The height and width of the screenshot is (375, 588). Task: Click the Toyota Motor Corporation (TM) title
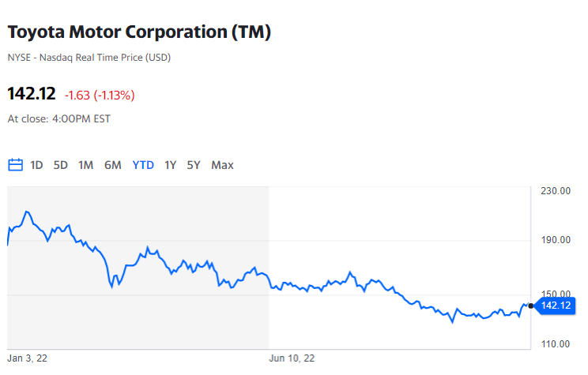139,33
